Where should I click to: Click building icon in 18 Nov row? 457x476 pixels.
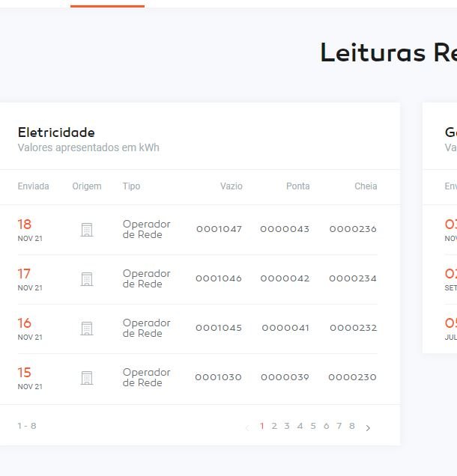pos(87,230)
